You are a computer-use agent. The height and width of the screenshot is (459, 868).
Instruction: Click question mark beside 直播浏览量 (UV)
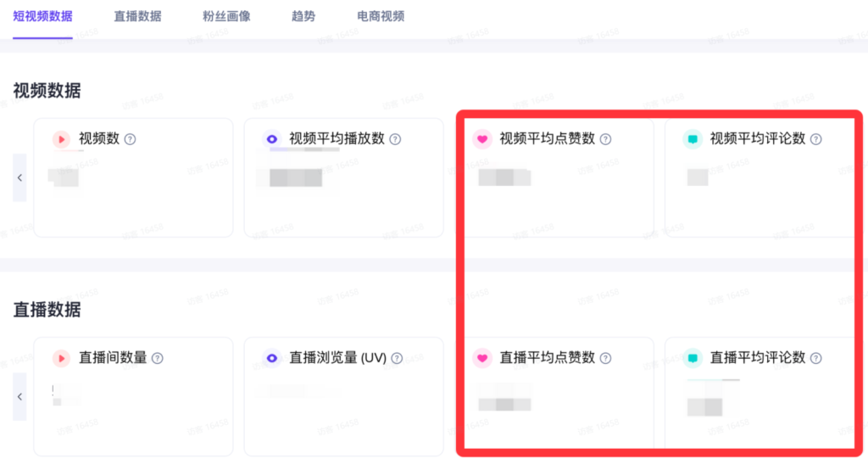pyautogui.click(x=397, y=358)
